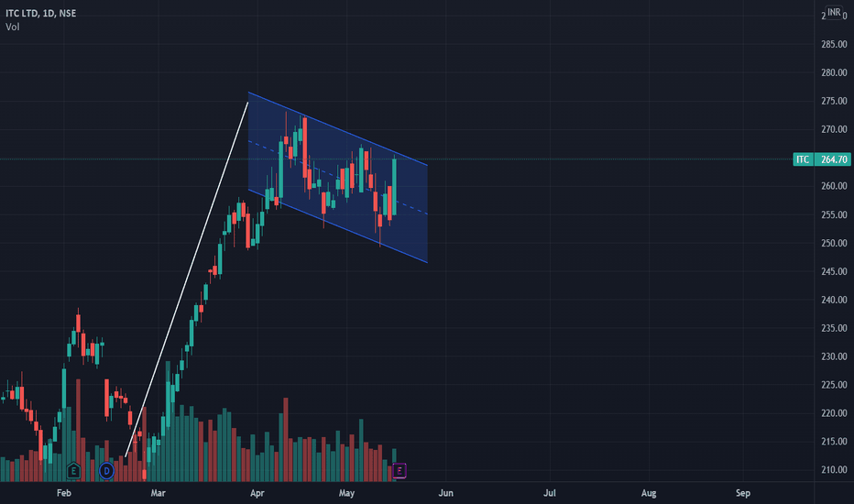The image size is (854, 504).
Task: Click the green E earnings marker icon
Action: point(73,470)
